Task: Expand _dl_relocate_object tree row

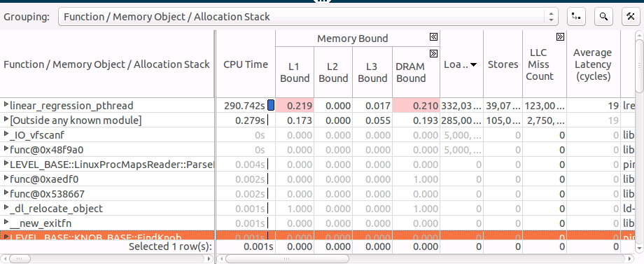Action: (x=6, y=208)
